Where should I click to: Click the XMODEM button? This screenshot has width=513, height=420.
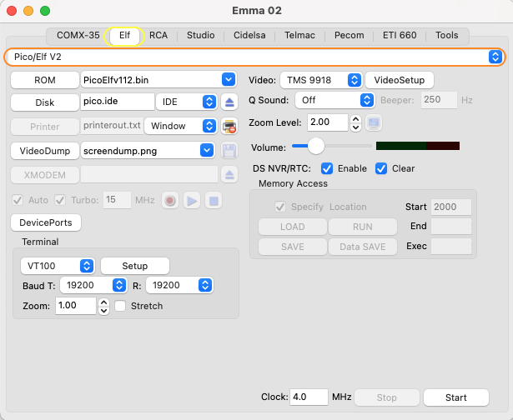coord(45,175)
